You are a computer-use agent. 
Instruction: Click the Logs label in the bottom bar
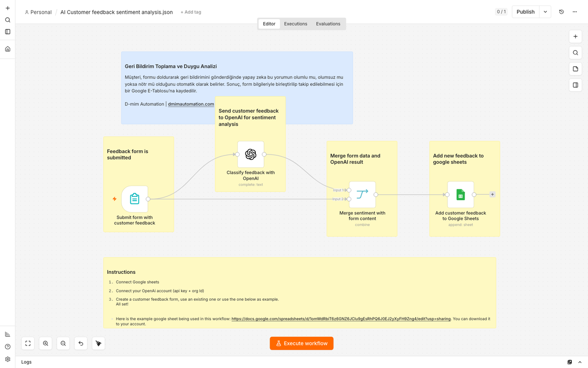26,362
